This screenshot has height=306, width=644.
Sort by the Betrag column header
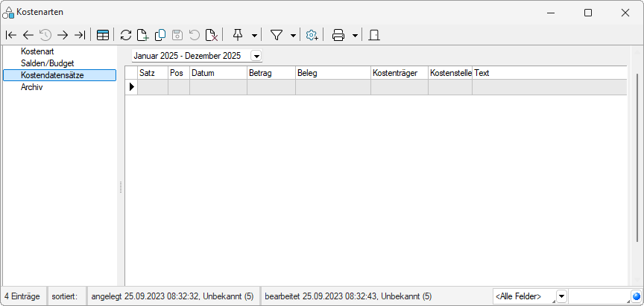[x=271, y=73]
